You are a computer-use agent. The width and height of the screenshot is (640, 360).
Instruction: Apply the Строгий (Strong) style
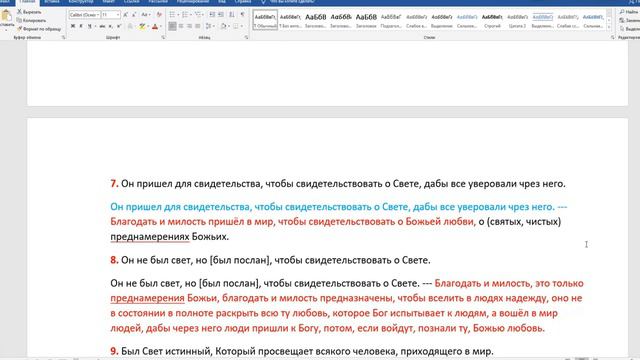coord(492,20)
